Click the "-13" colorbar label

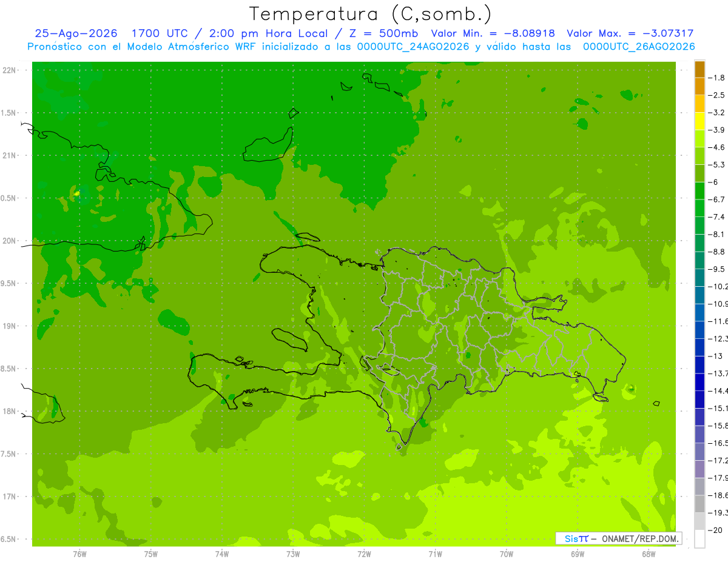click(x=716, y=356)
